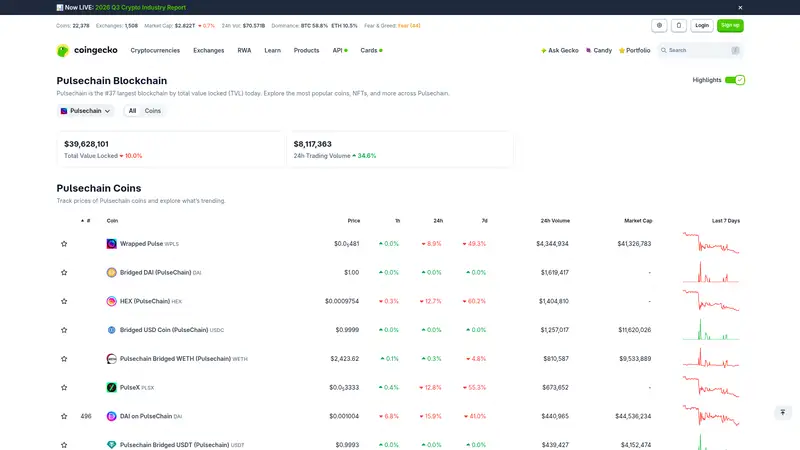
Task: Sort table by Price column
Action: pos(354,221)
